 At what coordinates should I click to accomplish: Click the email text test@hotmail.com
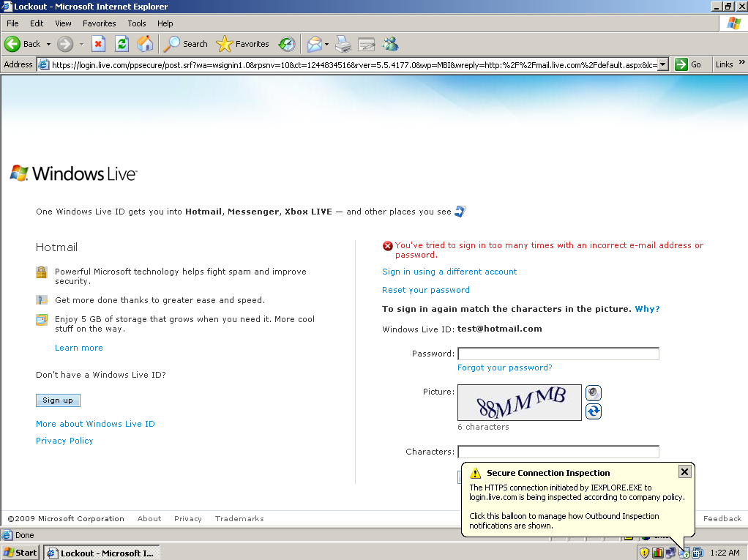click(499, 329)
